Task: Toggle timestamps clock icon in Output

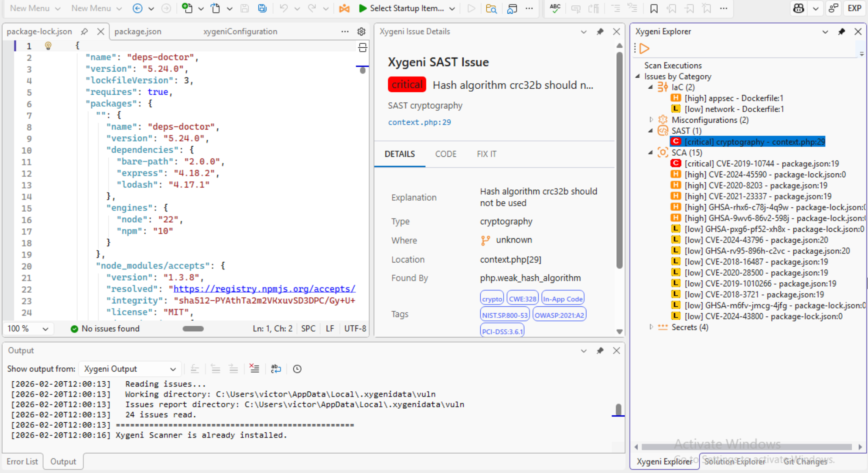Action: 297,368
